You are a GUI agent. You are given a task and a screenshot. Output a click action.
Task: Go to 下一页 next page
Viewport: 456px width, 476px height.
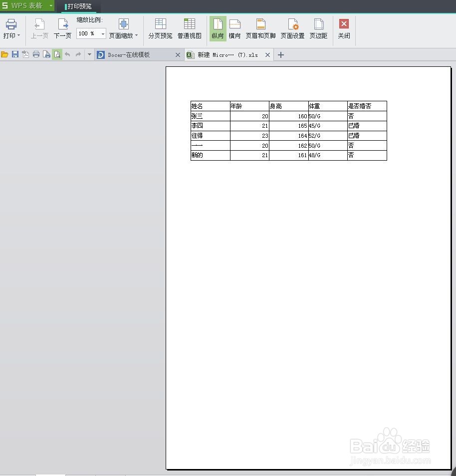point(62,29)
